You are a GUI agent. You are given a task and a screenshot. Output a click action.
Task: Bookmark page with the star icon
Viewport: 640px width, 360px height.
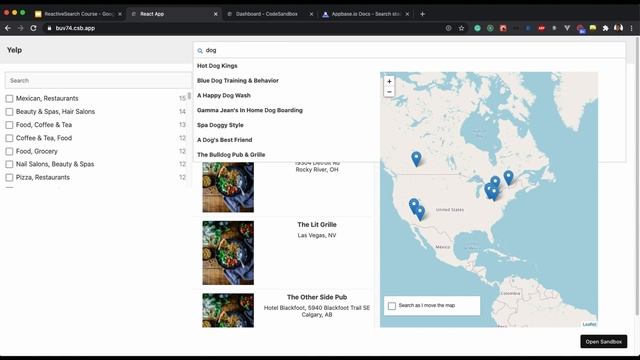click(x=461, y=28)
